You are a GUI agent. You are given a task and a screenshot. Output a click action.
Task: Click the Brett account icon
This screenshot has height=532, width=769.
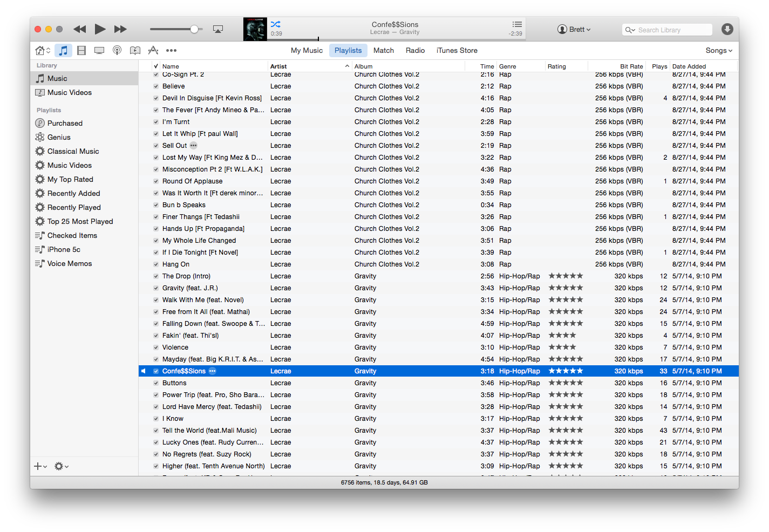562,29
